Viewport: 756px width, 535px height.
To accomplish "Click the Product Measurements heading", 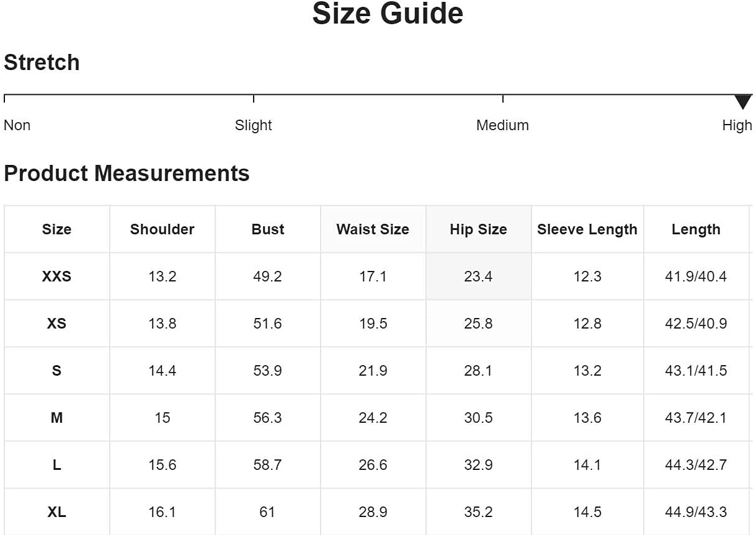I will (127, 174).
